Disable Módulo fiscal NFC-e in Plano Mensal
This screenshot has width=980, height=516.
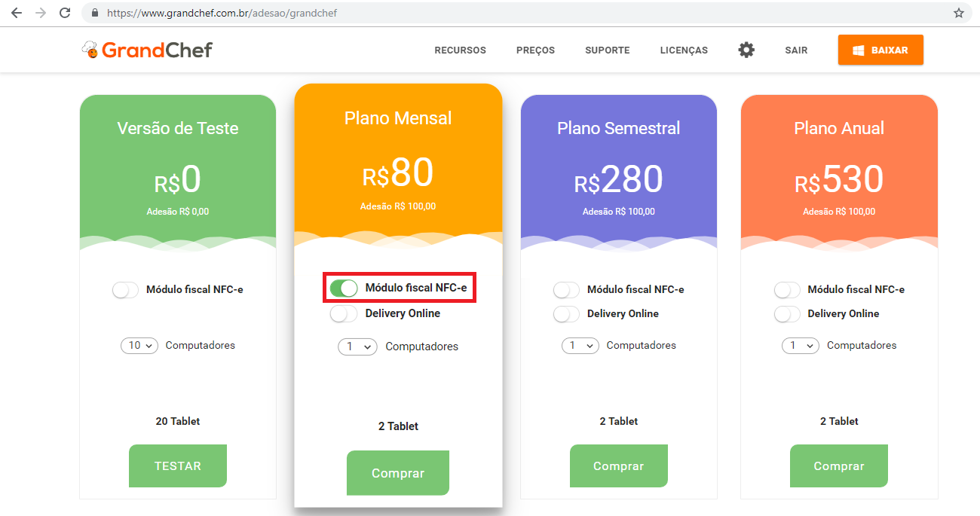coord(344,288)
